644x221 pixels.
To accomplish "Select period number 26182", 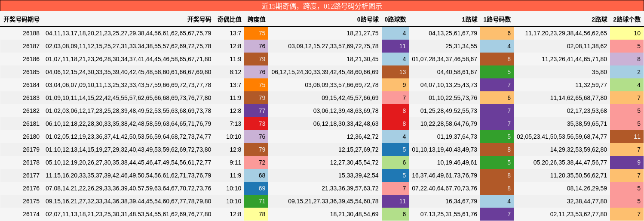I will [x=31, y=111].
